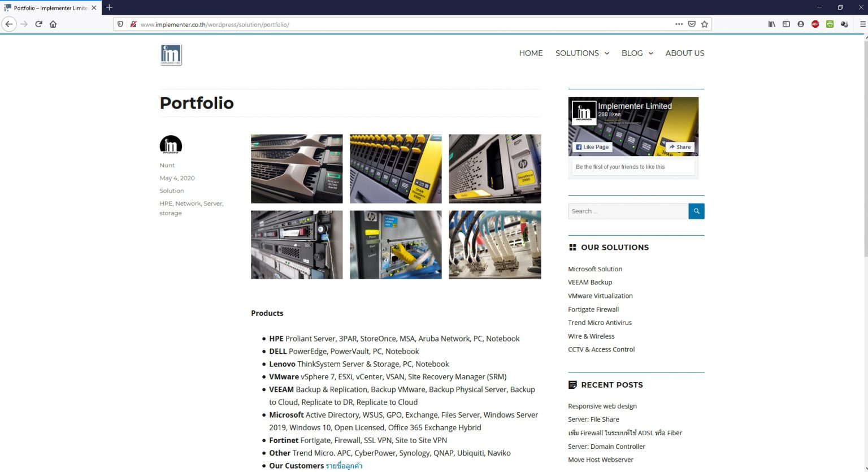The width and height of the screenshot is (868, 472).
Task: Open the page actions ellipsis menu
Action: pos(679,24)
